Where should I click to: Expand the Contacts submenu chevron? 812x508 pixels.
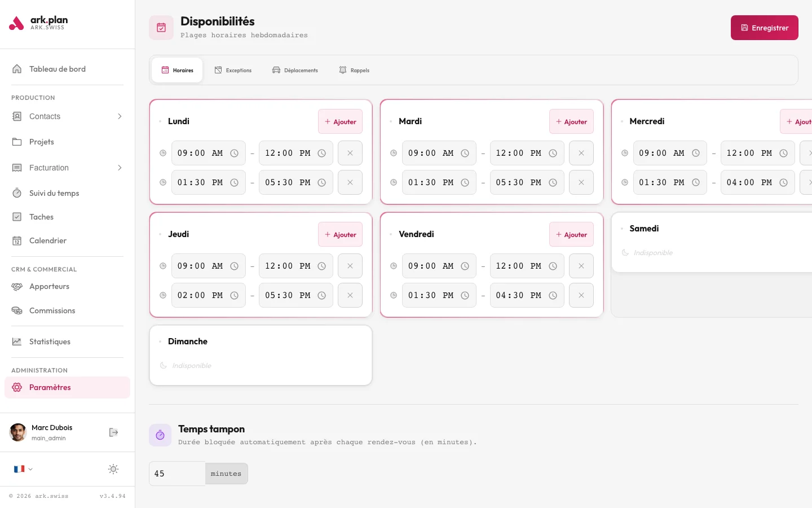pyautogui.click(x=120, y=116)
